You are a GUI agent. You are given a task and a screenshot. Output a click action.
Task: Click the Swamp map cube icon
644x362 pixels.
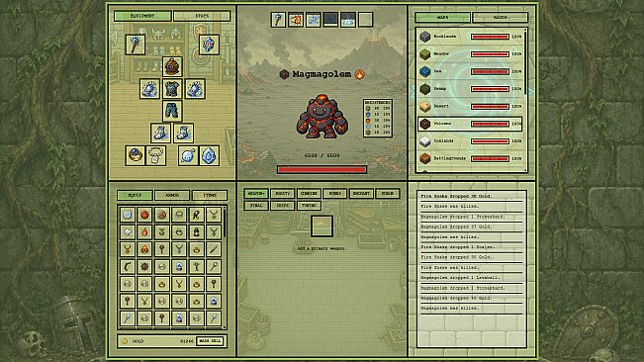pyautogui.click(x=425, y=89)
